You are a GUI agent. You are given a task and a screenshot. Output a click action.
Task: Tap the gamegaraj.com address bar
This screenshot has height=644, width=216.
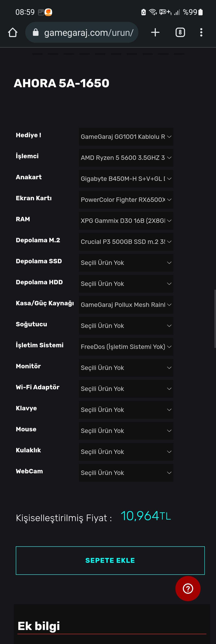tap(88, 32)
